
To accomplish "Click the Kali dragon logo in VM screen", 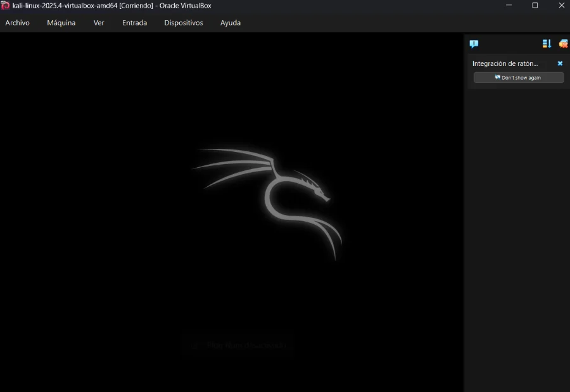I will tap(267, 203).
